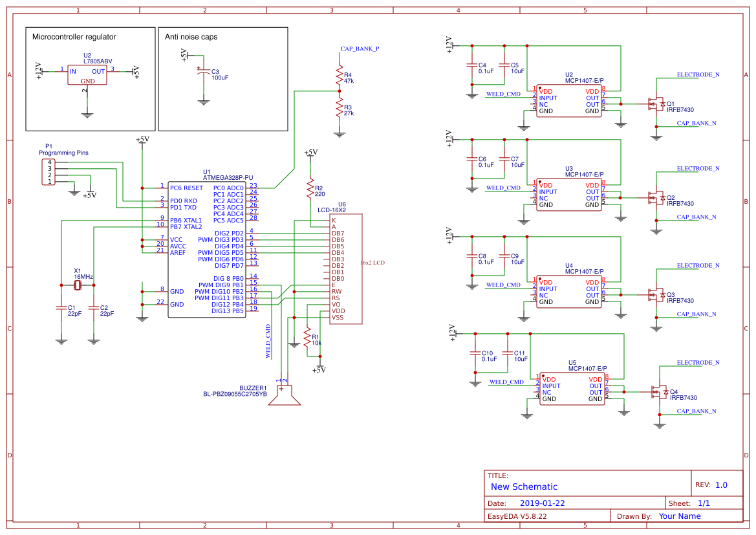Click the Microcontroller regulator frame label

(73, 37)
